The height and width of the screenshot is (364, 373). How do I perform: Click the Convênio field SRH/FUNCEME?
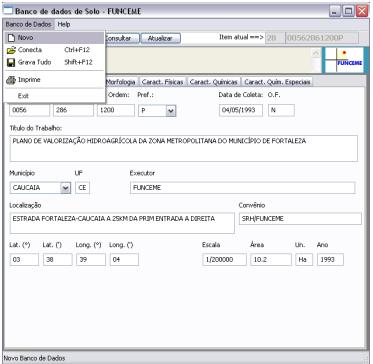[x=300, y=219]
